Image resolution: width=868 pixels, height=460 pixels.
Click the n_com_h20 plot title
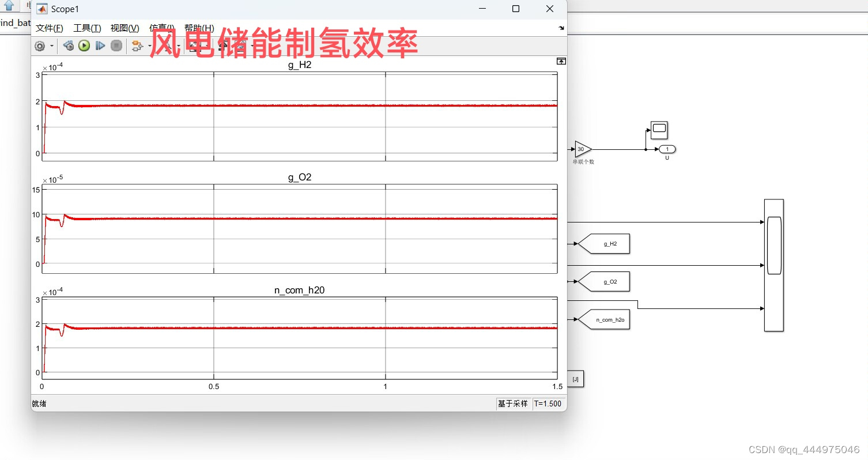(x=300, y=291)
